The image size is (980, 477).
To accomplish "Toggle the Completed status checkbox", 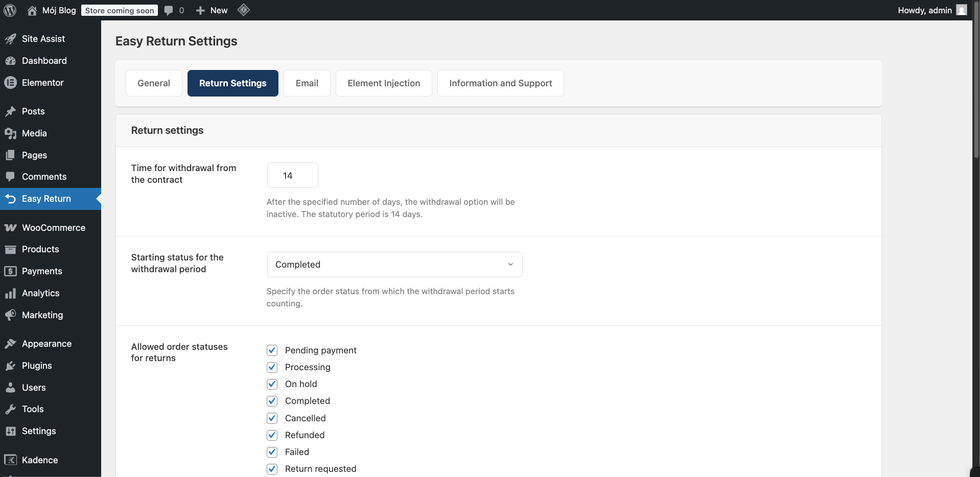I will (x=272, y=401).
